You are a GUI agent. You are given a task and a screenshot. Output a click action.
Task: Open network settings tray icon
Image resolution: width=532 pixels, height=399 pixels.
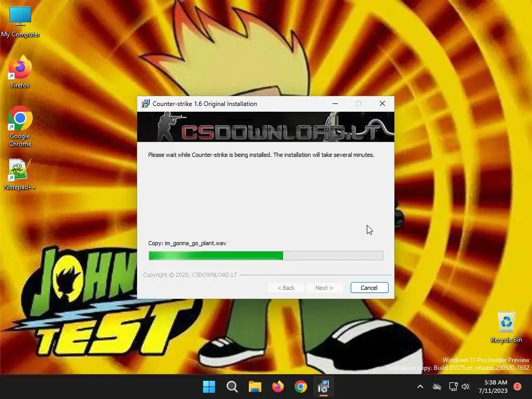[453, 387]
